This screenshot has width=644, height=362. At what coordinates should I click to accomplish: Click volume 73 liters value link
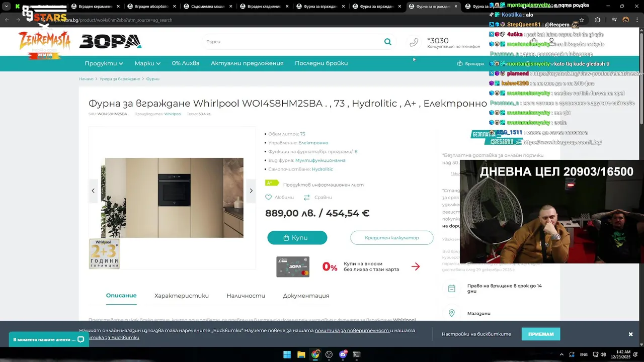coord(302,134)
